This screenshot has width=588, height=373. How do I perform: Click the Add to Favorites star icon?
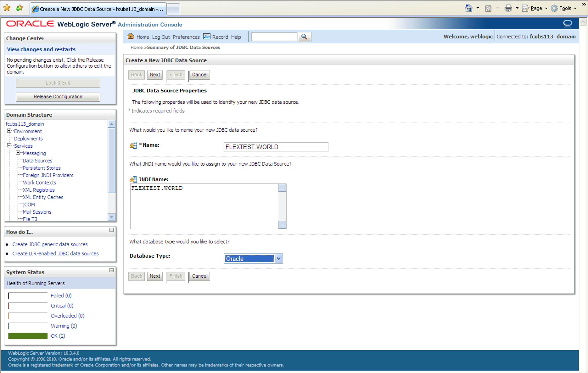19,8
